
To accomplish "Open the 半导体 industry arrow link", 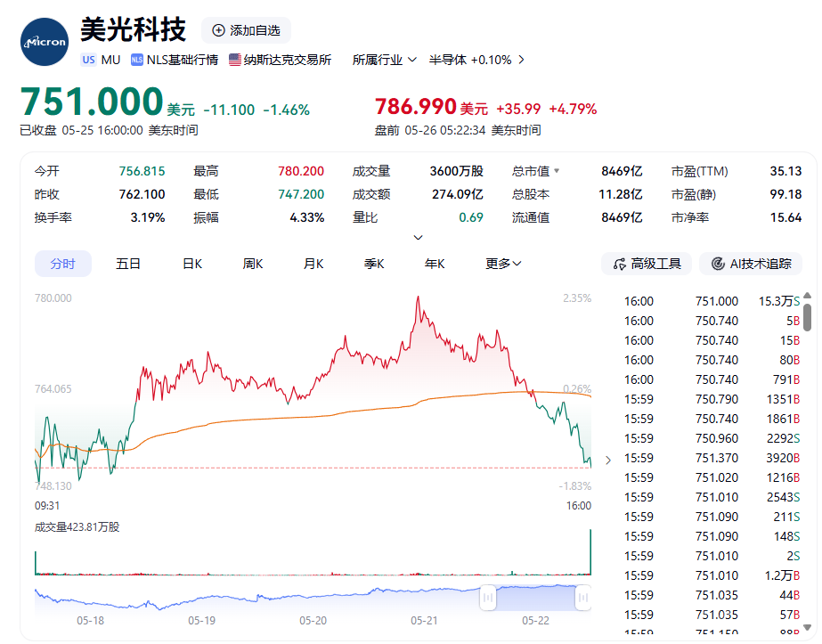I will point(521,60).
